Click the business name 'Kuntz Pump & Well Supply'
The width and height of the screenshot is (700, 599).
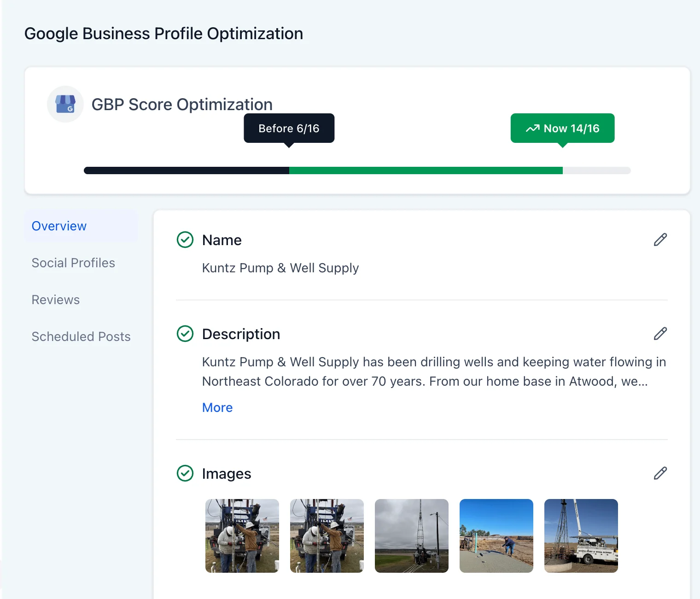coord(280,268)
